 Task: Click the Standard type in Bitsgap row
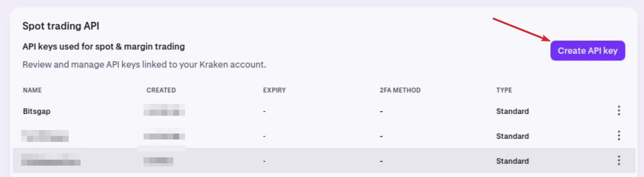[x=512, y=111]
